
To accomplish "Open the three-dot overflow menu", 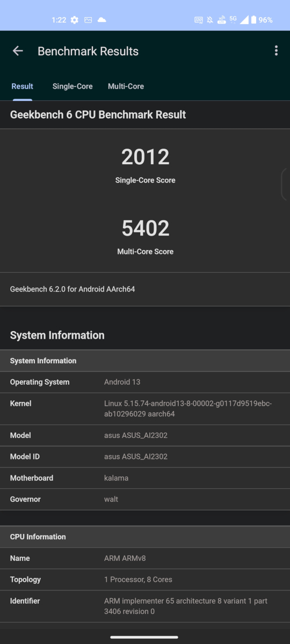I will pyautogui.click(x=276, y=51).
